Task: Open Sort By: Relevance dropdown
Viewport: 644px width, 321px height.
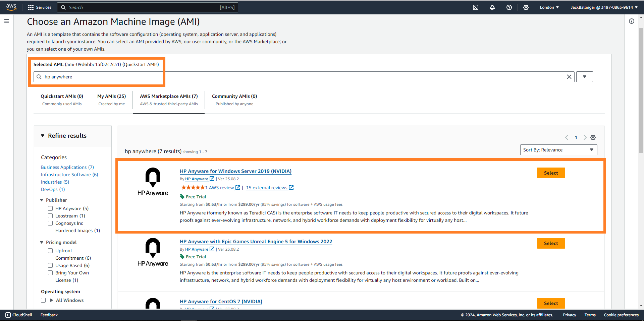Action: [558, 150]
